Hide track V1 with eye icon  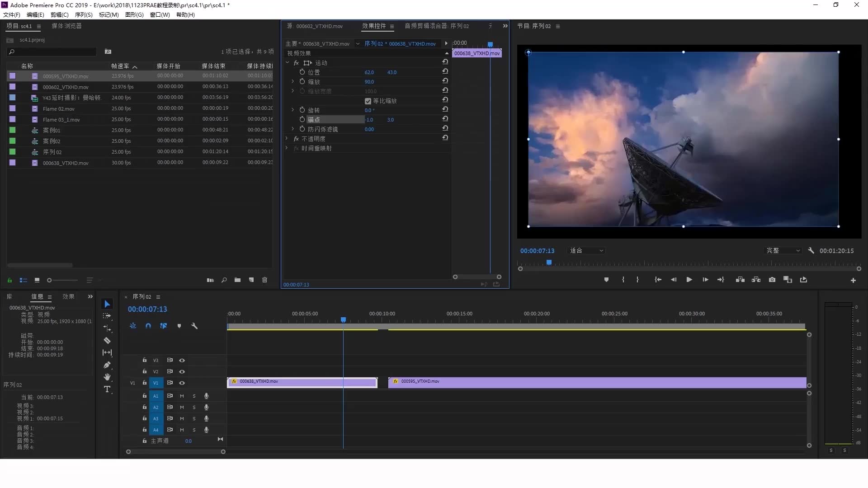182,383
